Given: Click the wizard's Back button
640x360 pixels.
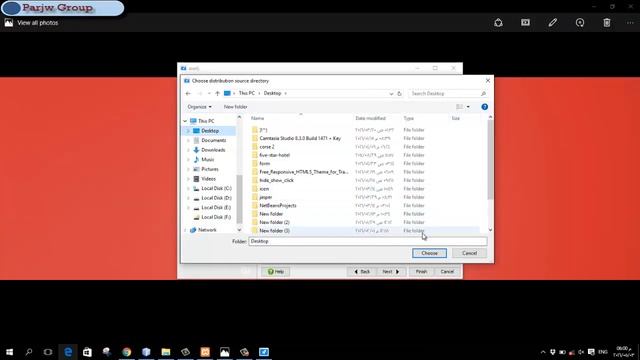Looking at the screenshot, I should (x=362, y=272).
